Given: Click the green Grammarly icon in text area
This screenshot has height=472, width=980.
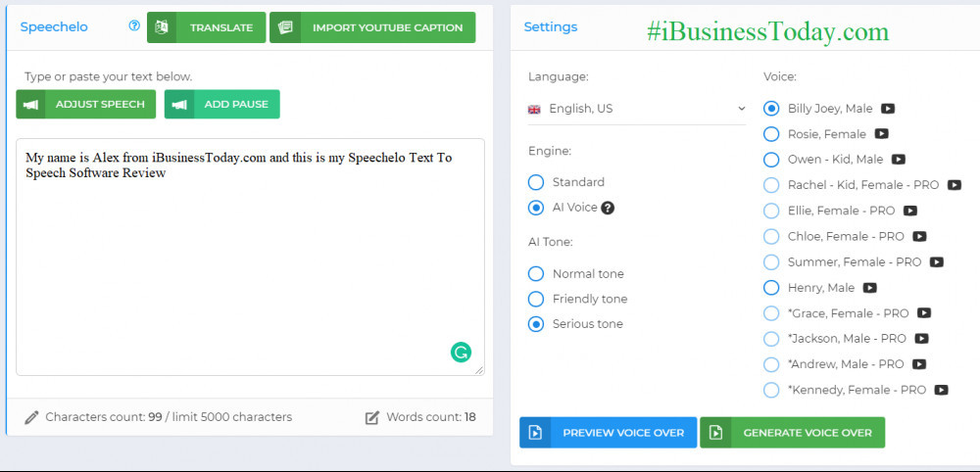Looking at the screenshot, I should tap(462, 353).
